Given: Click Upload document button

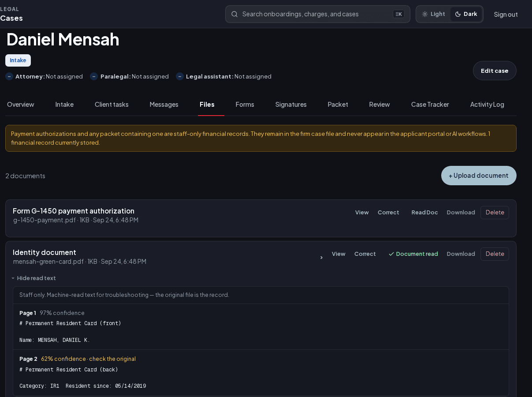Looking at the screenshot, I should [479, 176].
